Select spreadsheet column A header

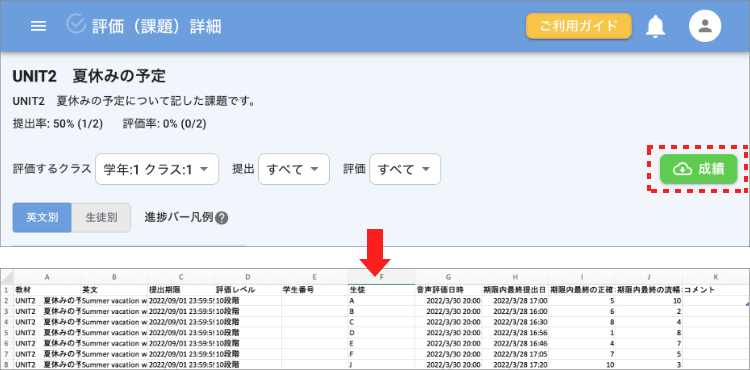(47, 277)
